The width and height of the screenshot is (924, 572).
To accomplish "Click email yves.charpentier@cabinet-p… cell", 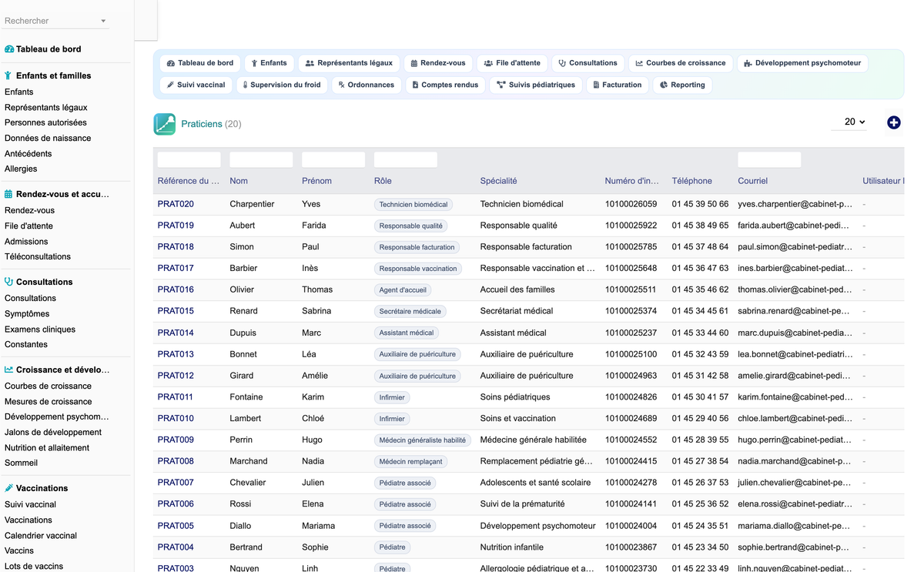I will pyautogui.click(x=795, y=204).
